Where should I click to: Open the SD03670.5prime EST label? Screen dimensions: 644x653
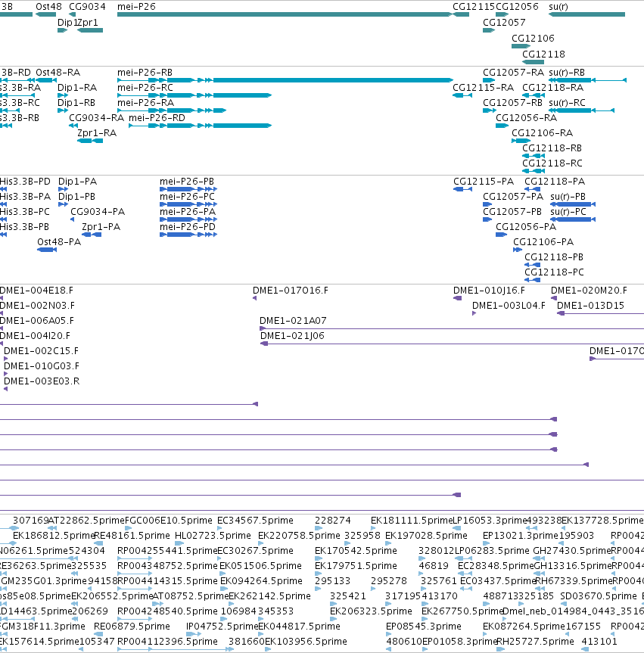pos(599,596)
